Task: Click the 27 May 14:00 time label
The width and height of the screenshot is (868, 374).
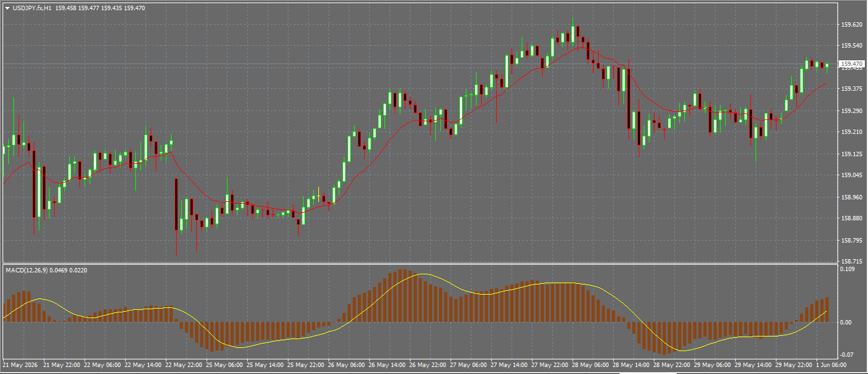Action: pos(510,366)
